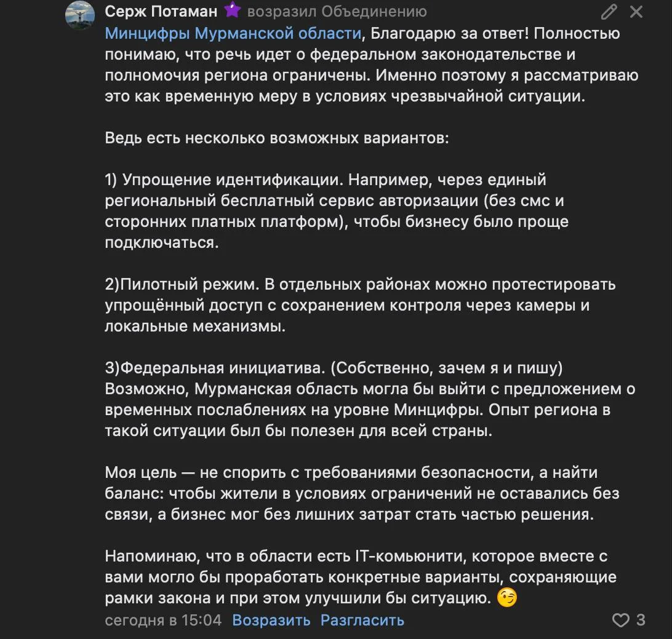The image size is (672, 639).
Task: Delete the comment with the X icon
Action: click(x=636, y=12)
